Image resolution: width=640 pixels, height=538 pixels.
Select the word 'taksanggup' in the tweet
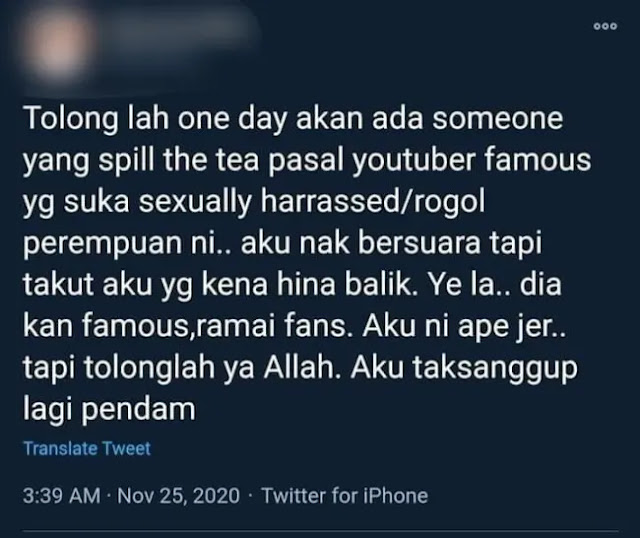(x=495, y=368)
